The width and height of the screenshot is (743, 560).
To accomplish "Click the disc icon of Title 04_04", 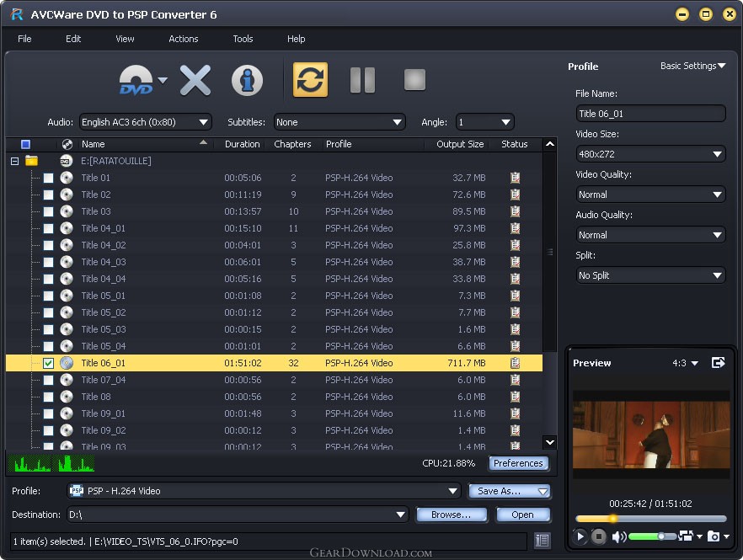I will [67, 279].
